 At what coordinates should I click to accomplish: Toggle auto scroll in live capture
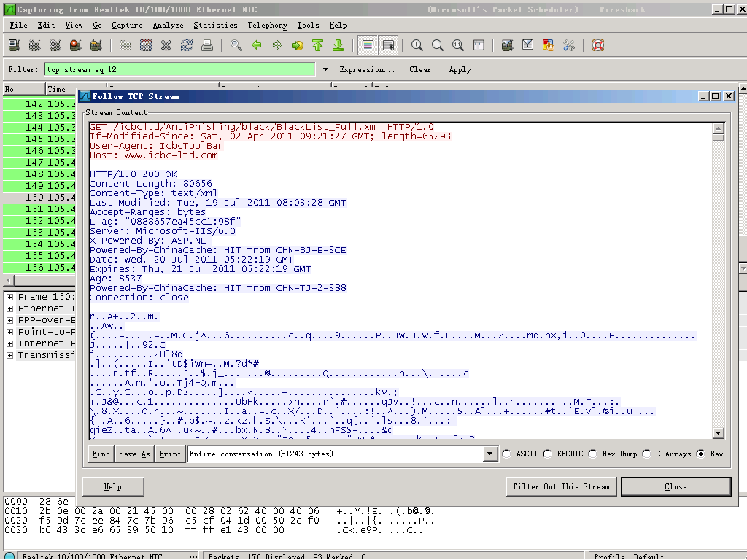(389, 45)
